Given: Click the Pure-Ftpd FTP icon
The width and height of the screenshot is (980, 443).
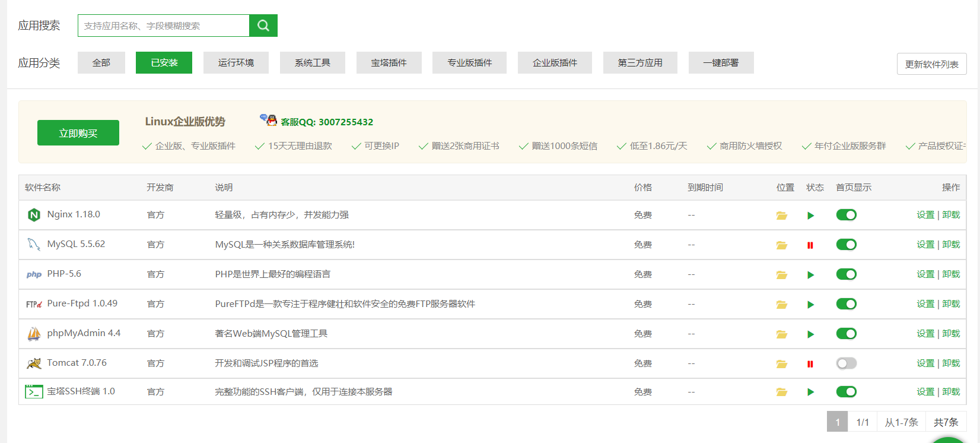Looking at the screenshot, I should pos(34,304).
